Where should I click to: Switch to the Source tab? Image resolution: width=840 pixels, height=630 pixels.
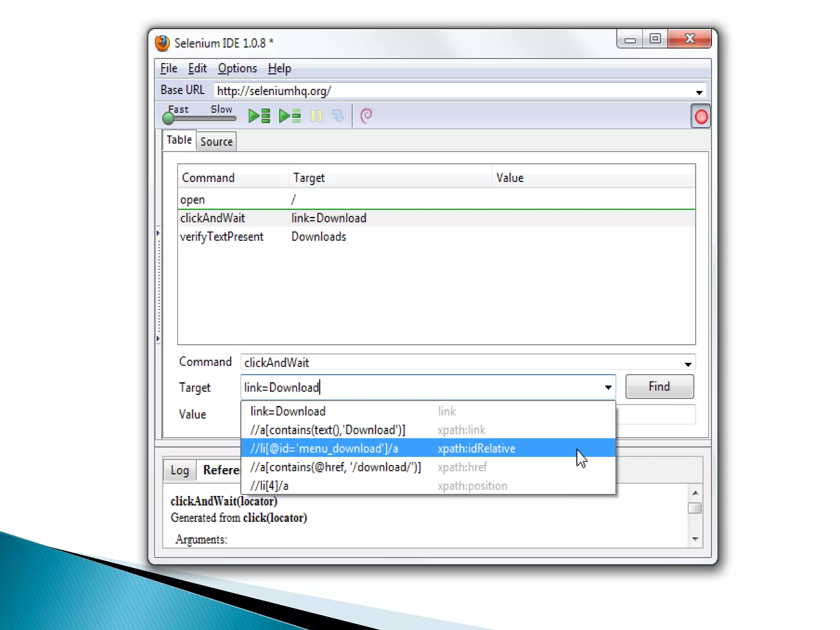tap(216, 142)
